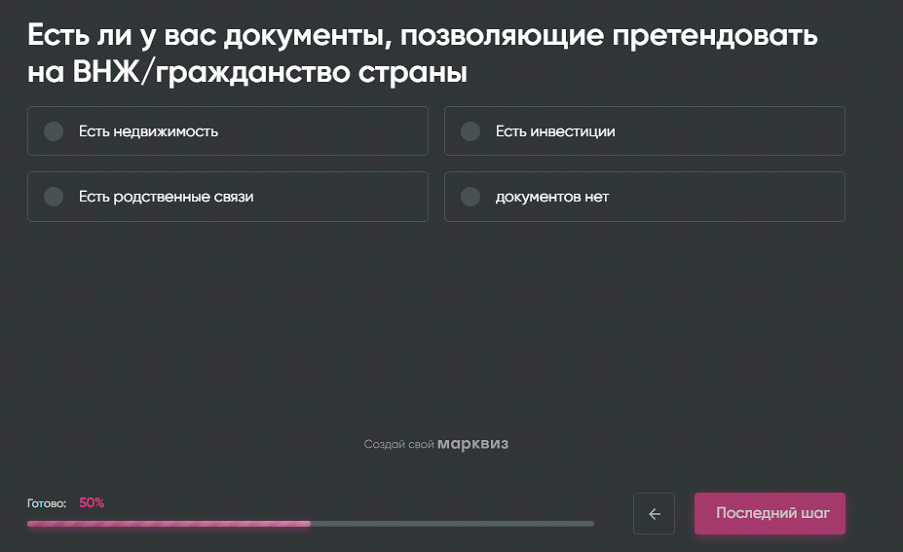Click the "Есть родственные связи" label text
This screenshot has height=552, width=903.
tap(166, 197)
